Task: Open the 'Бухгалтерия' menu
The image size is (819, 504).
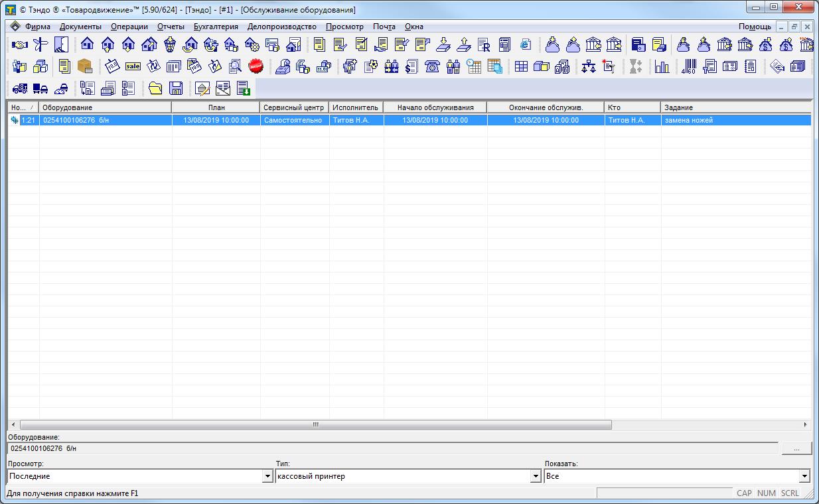Action: tap(216, 27)
